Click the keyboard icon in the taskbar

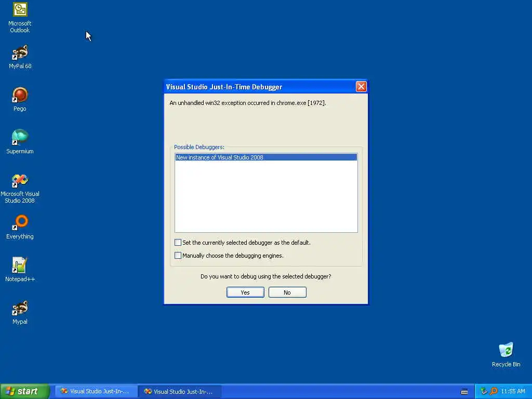pos(464,392)
